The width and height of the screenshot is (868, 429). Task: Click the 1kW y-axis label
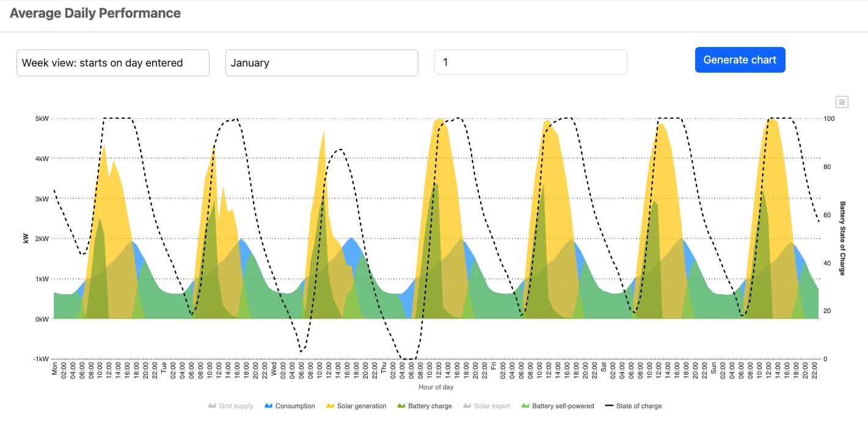(x=42, y=279)
